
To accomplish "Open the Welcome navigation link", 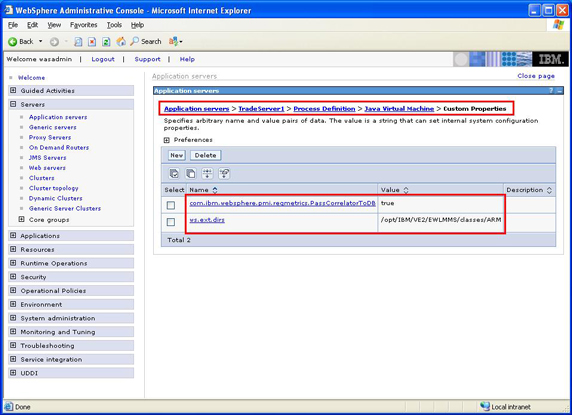I will pyautogui.click(x=31, y=78).
